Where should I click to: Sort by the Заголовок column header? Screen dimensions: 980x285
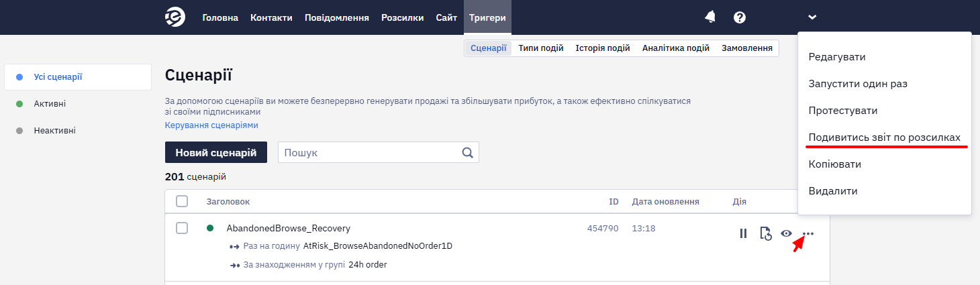pos(228,201)
